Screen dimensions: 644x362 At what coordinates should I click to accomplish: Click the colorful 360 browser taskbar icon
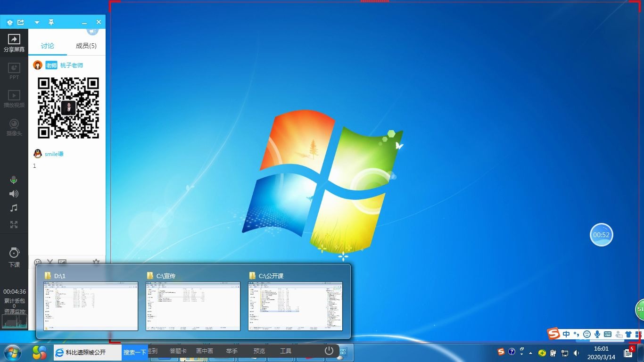point(40,352)
